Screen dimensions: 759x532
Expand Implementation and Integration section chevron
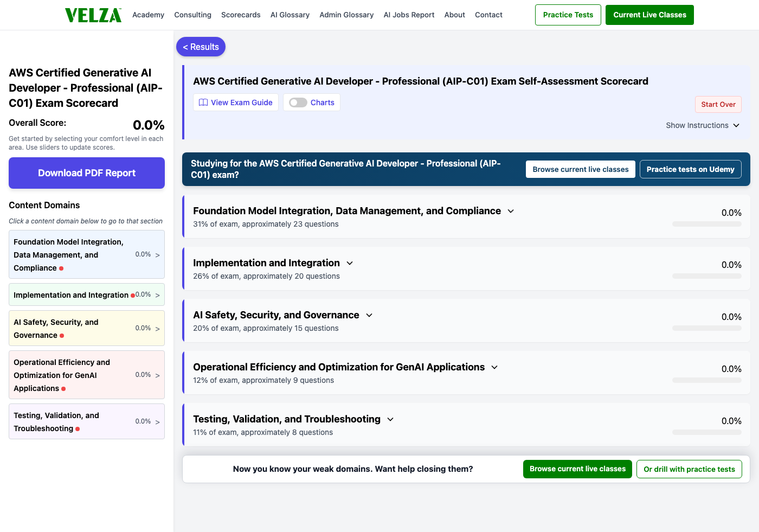click(x=350, y=263)
